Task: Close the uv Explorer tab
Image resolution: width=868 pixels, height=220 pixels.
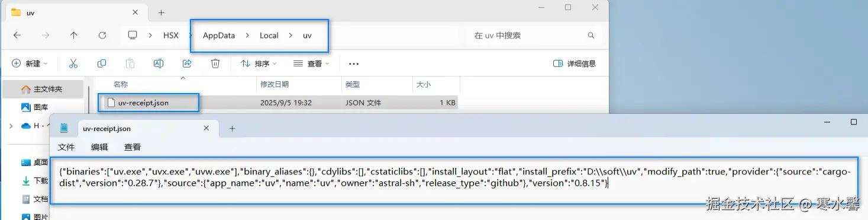Action: [135, 12]
